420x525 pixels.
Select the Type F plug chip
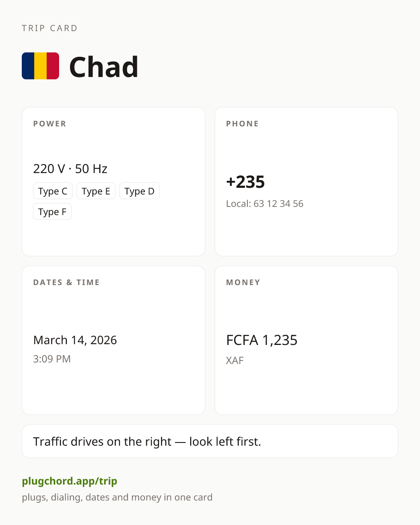click(52, 212)
